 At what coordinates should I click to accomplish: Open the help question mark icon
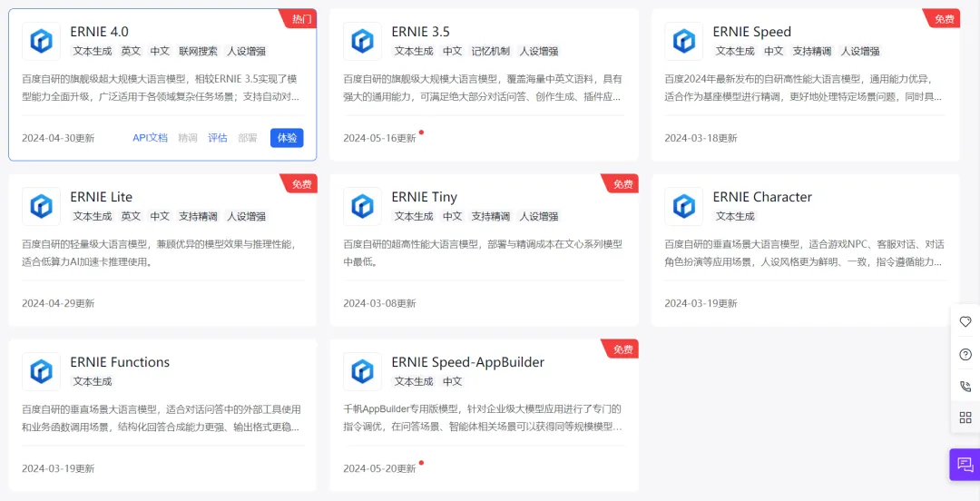[965, 354]
